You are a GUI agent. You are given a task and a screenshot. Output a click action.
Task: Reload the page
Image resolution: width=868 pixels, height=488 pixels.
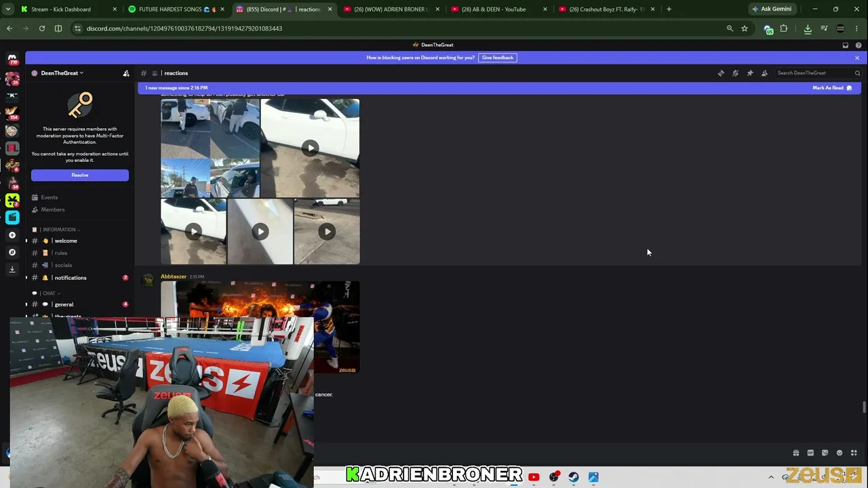coord(42,28)
